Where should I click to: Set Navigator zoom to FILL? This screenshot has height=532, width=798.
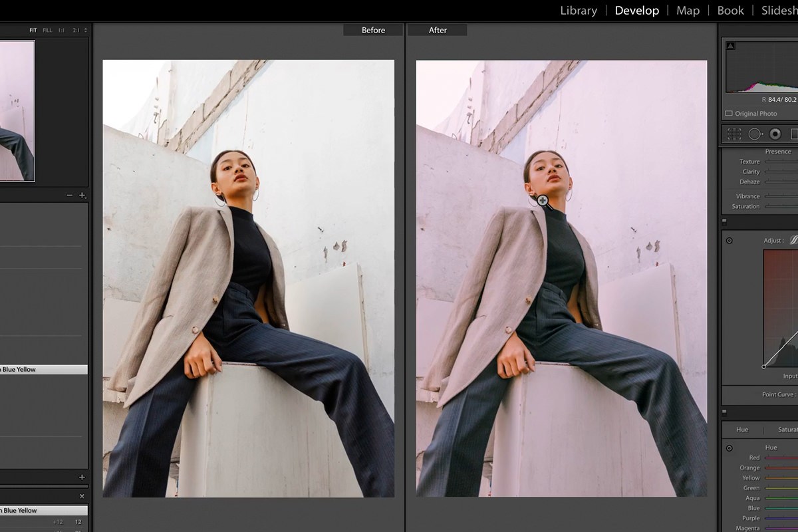coord(47,30)
